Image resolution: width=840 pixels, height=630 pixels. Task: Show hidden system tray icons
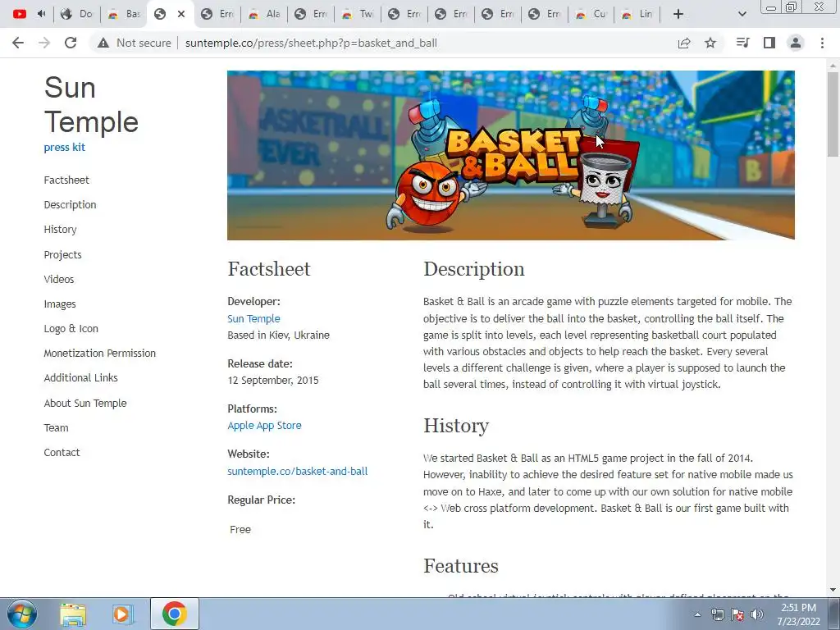pos(697,614)
